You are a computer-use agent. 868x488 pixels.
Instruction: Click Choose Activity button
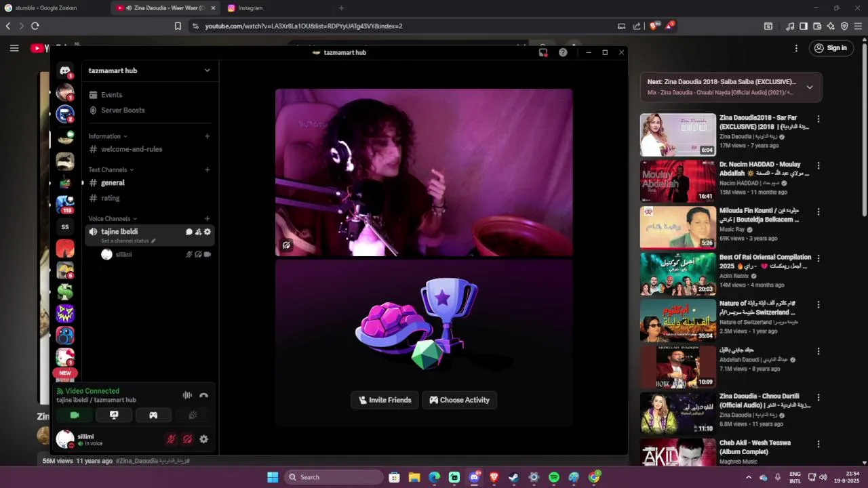click(460, 400)
